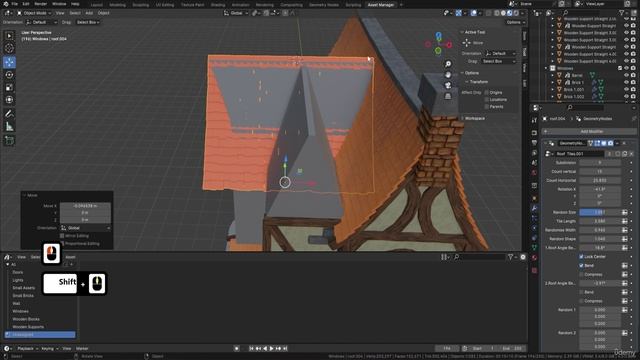The height and width of the screenshot is (360, 640).
Task: Open the Orientation Default dropdown in the header
Action: click(x=41, y=22)
